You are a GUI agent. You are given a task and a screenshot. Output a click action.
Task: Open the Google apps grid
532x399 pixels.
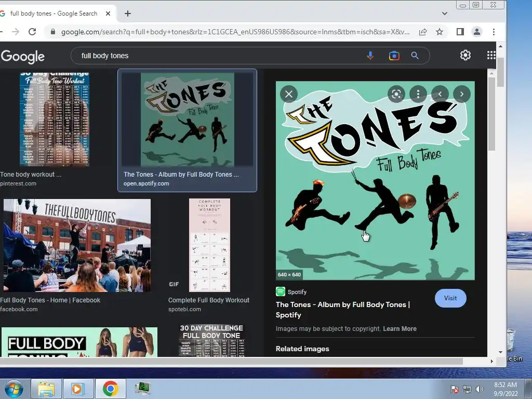click(x=491, y=55)
